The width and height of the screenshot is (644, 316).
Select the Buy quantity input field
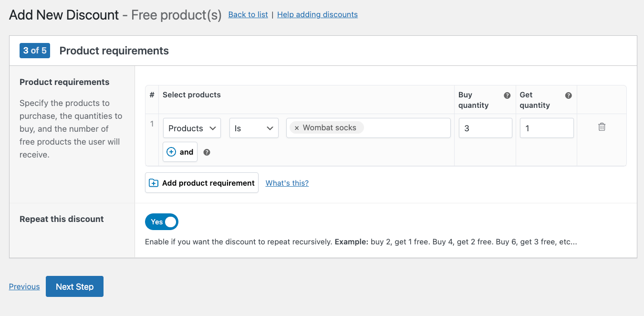point(485,127)
